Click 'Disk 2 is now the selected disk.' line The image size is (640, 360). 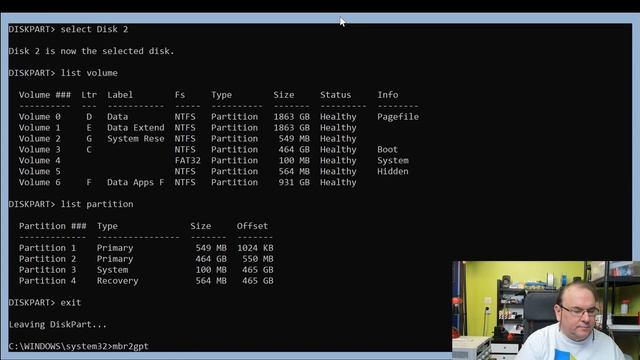pyautogui.click(x=91, y=51)
